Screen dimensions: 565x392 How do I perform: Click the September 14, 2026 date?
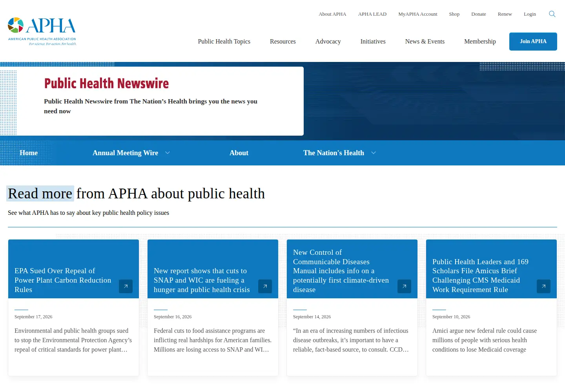pos(312,317)
